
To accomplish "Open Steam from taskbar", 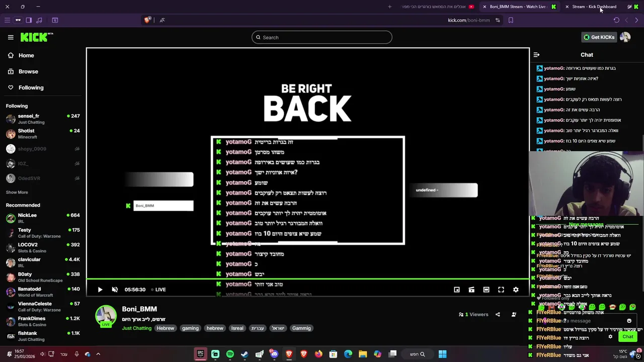I will (245, 354).
